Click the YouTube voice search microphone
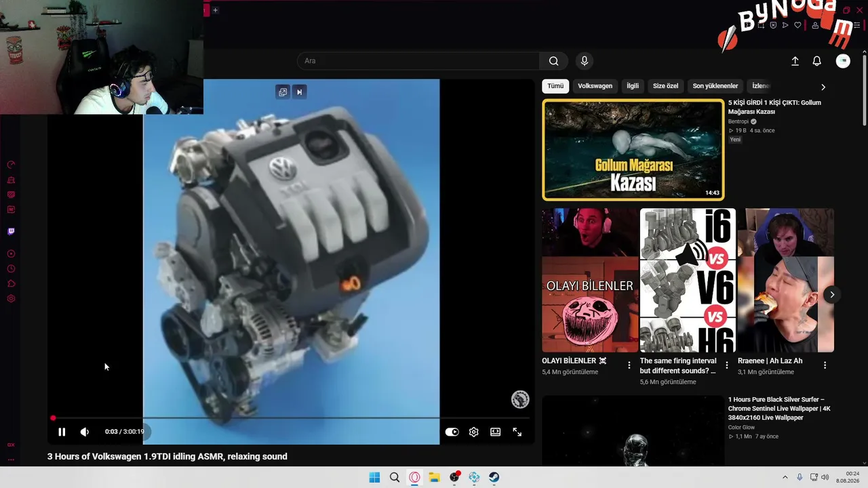The width and height of the screenshot is (868, 488). [x=585, y=61]
